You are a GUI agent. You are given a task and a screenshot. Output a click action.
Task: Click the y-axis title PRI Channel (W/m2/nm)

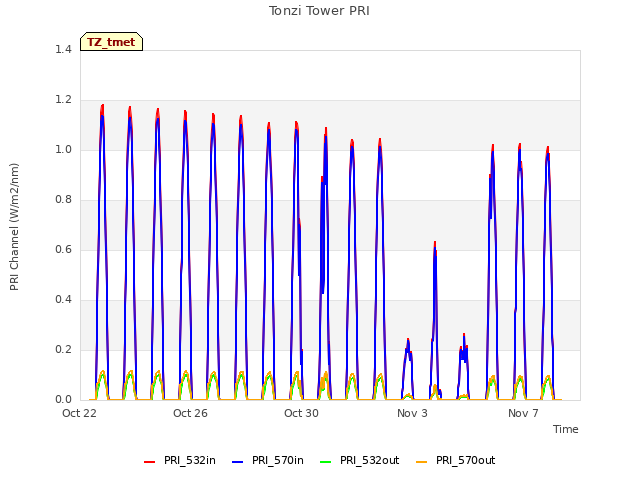point(14,227)
